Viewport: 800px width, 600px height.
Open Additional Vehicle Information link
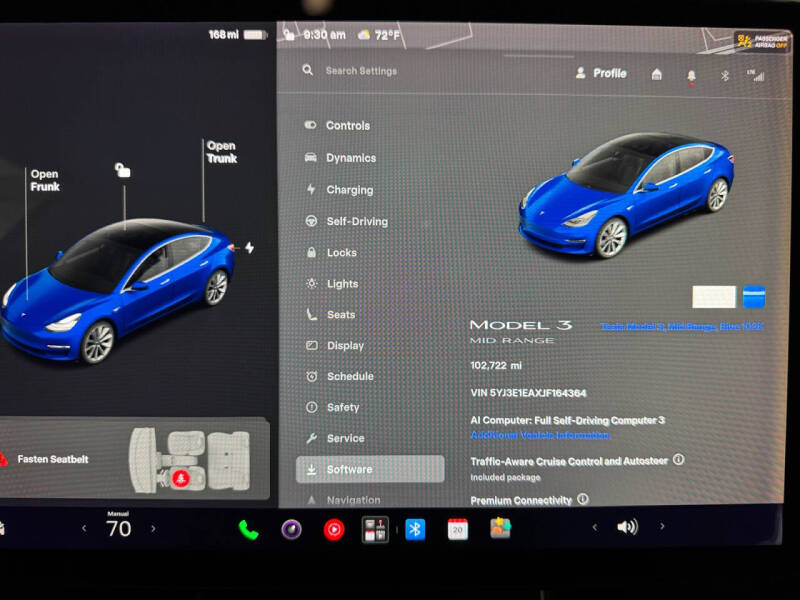(540, 435)
